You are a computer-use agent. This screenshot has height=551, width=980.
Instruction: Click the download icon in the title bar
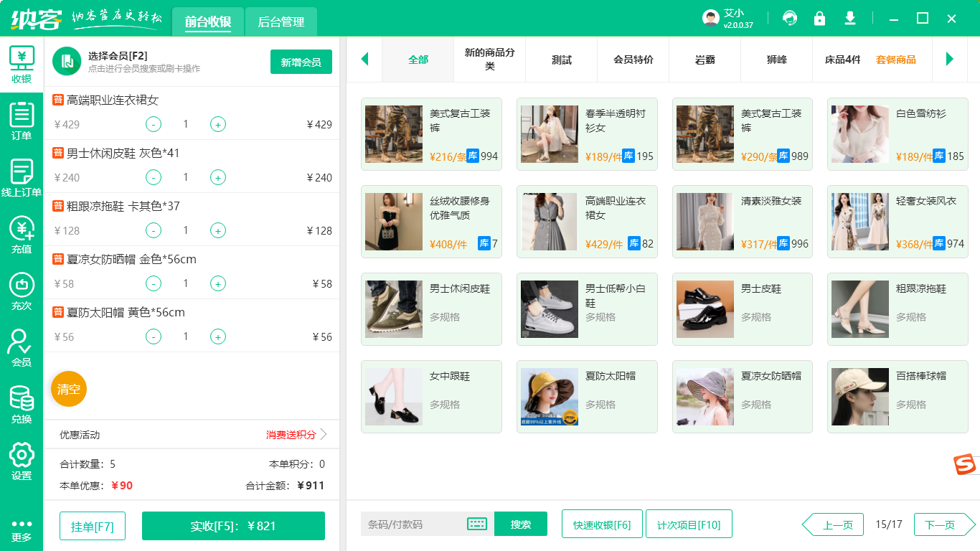click(849, 18)
